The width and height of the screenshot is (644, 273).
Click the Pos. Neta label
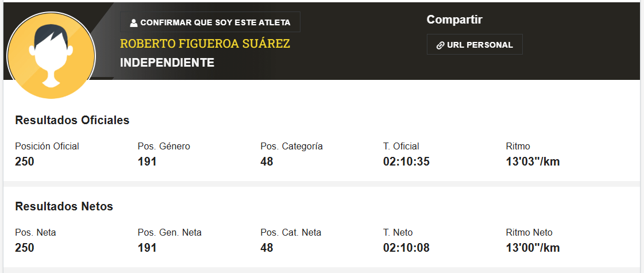35,233
